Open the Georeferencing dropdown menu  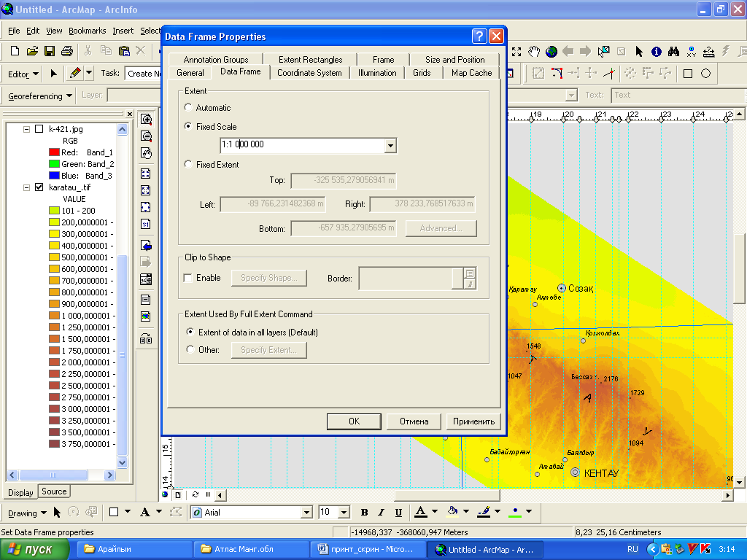pos(40,96)
